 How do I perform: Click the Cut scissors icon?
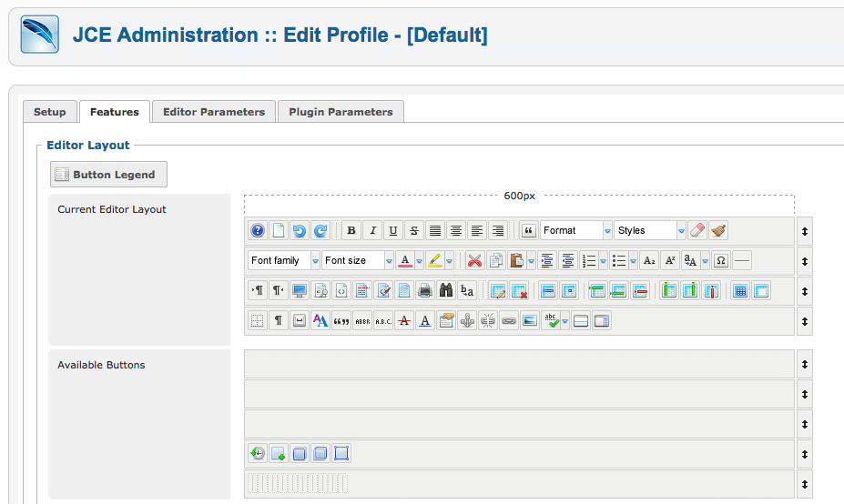474,261
